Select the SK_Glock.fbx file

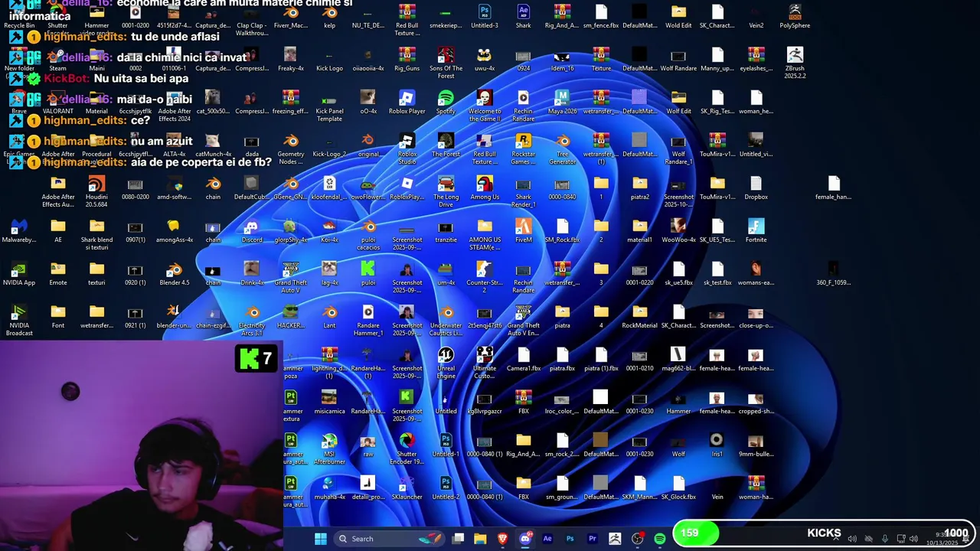point(678,488)
